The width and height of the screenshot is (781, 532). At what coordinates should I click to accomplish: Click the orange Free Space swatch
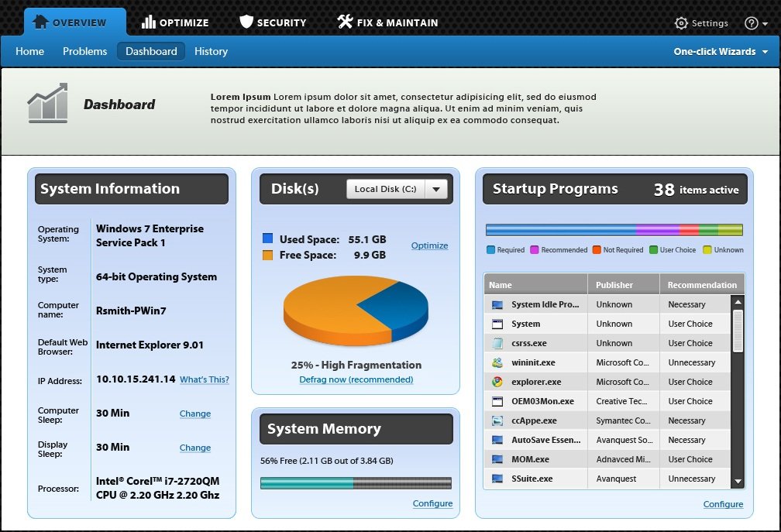267,255
